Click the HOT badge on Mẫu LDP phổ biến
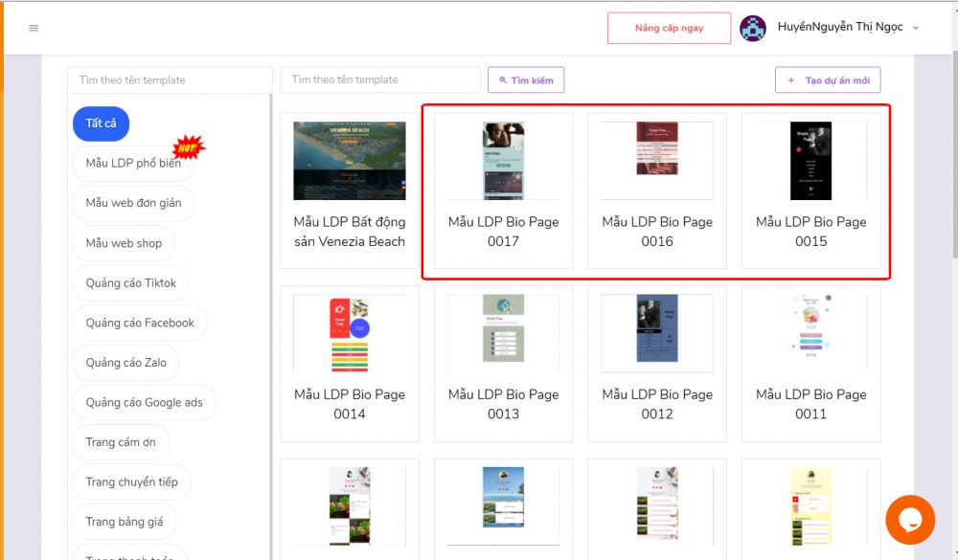The width and height of the screenshot is (958, 560). (x=189, y=147)
